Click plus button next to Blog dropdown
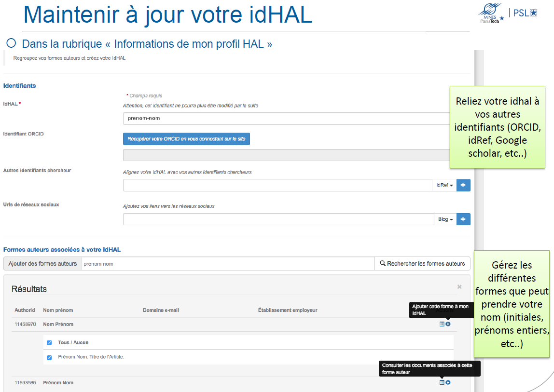Viewport: 554px width, 392px height. [x=463, y=219]
